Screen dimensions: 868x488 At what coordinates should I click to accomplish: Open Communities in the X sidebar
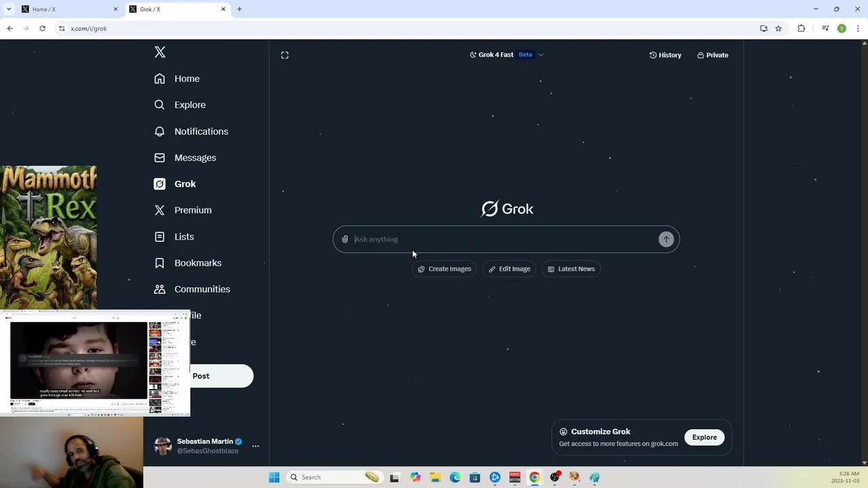(192, 289)
